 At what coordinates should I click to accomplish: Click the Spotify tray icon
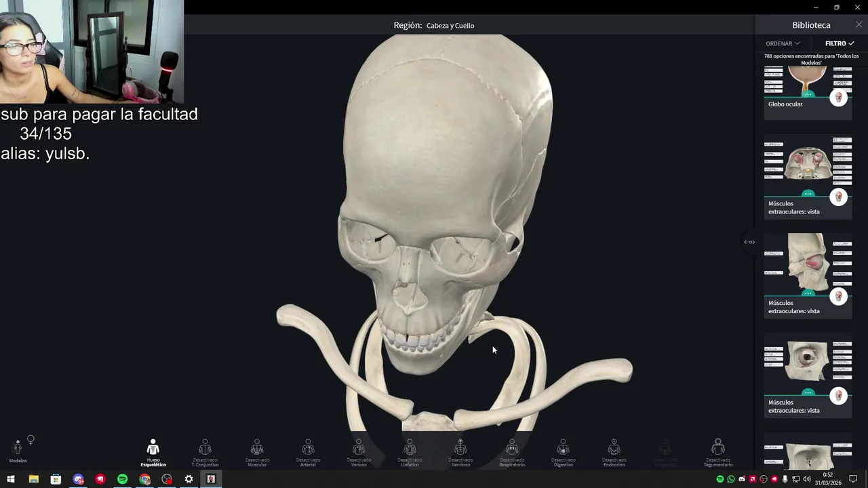pos(720,479)
